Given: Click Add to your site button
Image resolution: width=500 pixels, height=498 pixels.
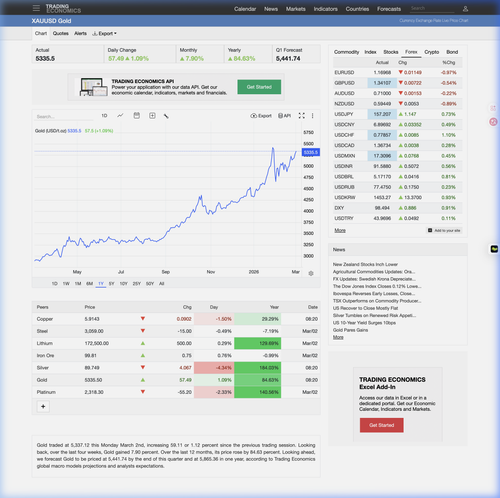Looking at the screenshot, I should tap(444, 230).
